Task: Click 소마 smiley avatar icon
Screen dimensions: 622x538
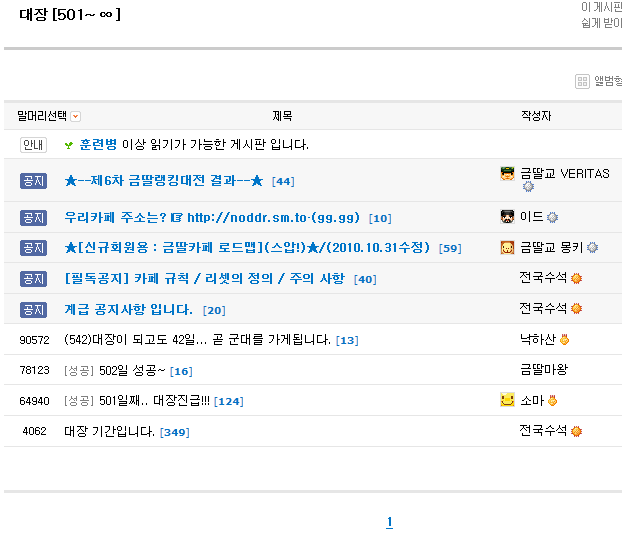Action: (x=507, y=400)
